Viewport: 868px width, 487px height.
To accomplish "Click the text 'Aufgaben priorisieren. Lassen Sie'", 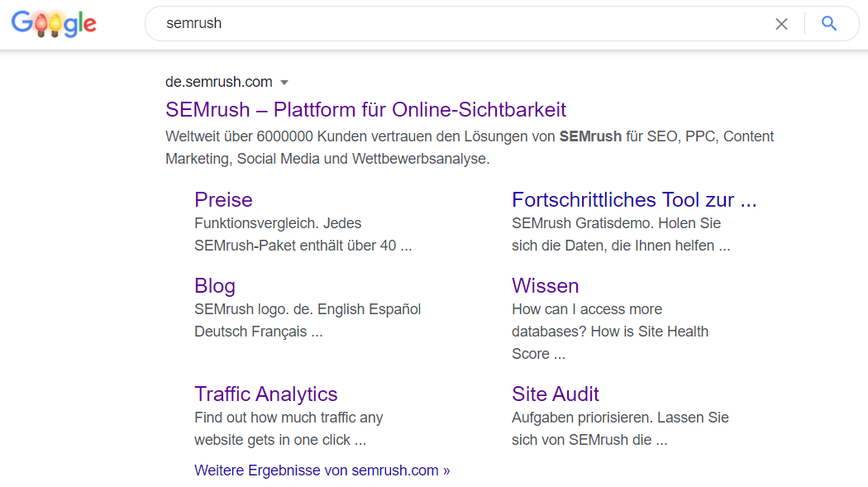I will pos(620,418).
